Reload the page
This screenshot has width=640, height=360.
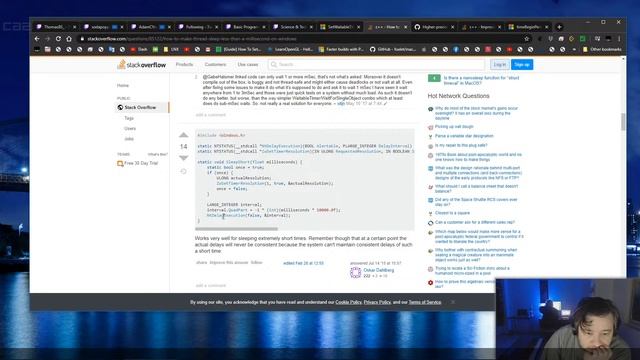(x=58, y=39)
